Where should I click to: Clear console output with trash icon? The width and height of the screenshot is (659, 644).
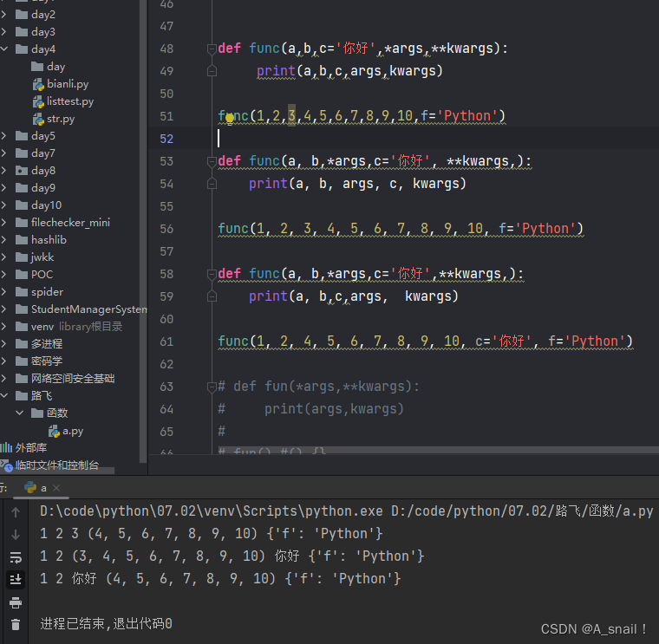(16, 624)
